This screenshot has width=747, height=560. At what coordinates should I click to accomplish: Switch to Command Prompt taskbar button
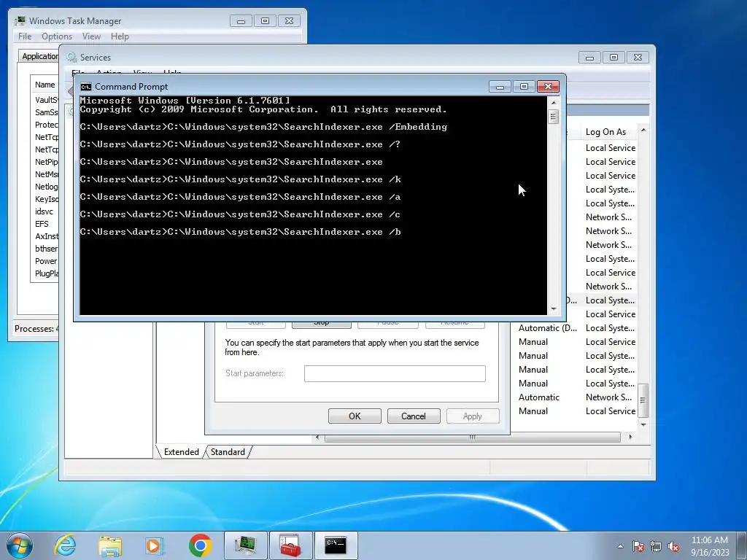[x=336, y=545]
